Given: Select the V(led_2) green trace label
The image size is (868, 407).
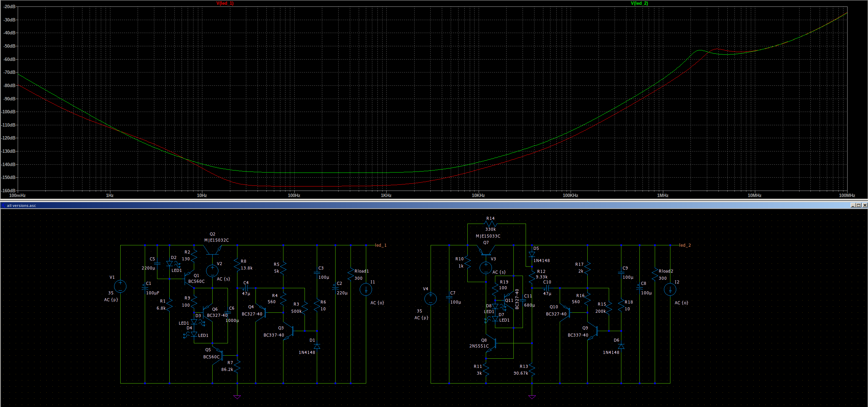Looking at the screenshot, I should [639, 3].
